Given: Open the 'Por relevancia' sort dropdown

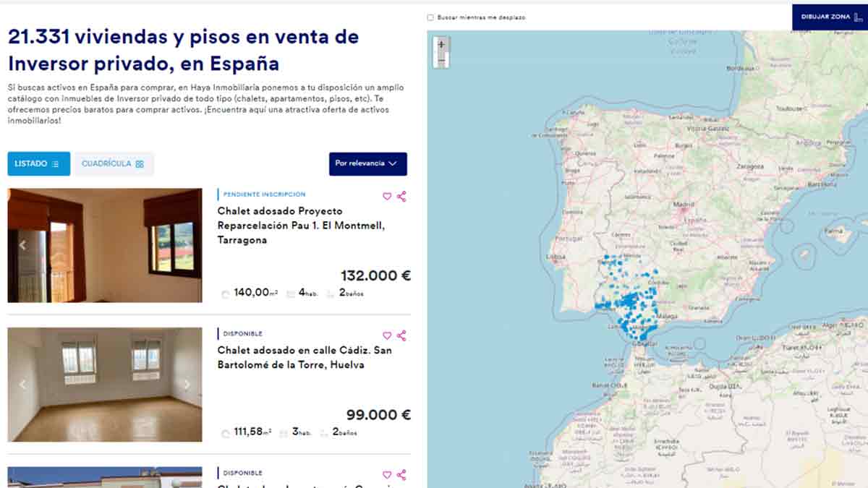Looking at the screenshot, I should pyautogui.click(x=367, y=164).
